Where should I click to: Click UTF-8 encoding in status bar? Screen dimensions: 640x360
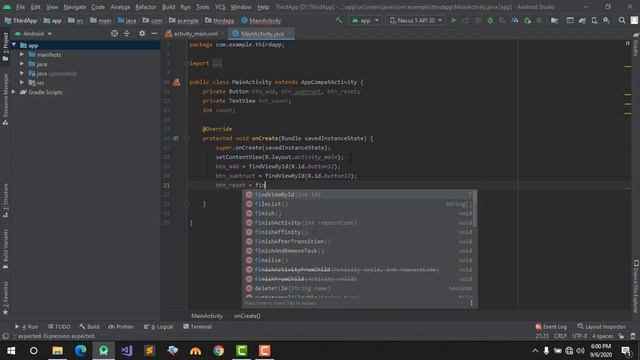click(x=580, y=336)
